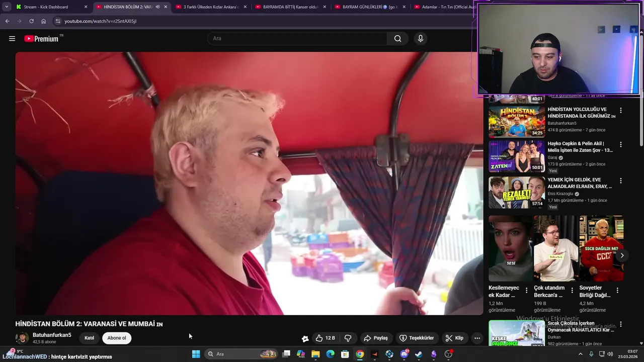Click the Abone ol subscribe button

point(117,338)
